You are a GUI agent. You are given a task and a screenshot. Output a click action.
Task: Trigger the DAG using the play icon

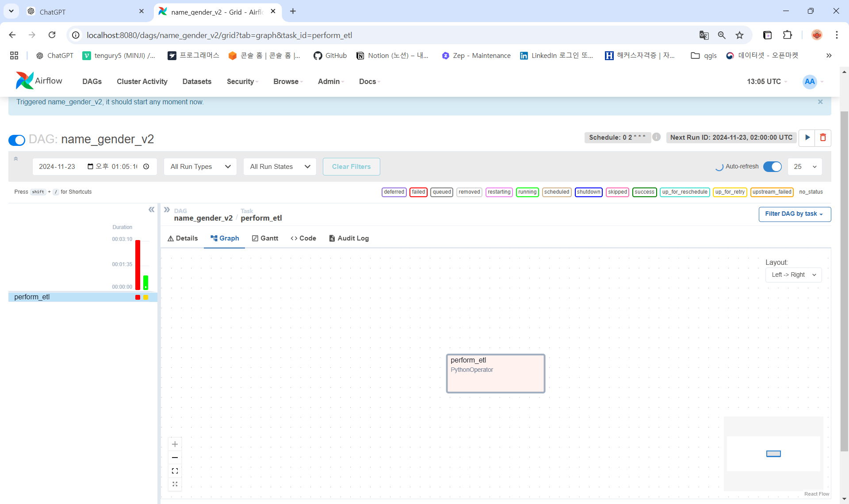(807, 137)
